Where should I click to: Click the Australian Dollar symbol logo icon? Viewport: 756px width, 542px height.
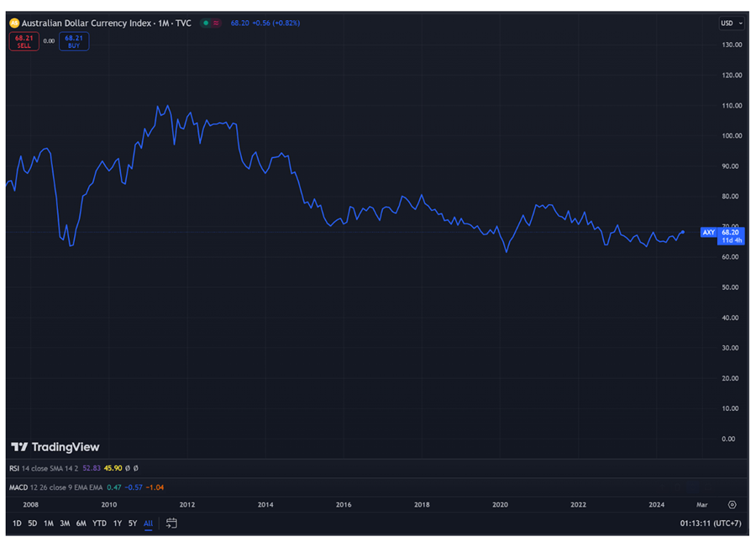click(x=14, y=23)
